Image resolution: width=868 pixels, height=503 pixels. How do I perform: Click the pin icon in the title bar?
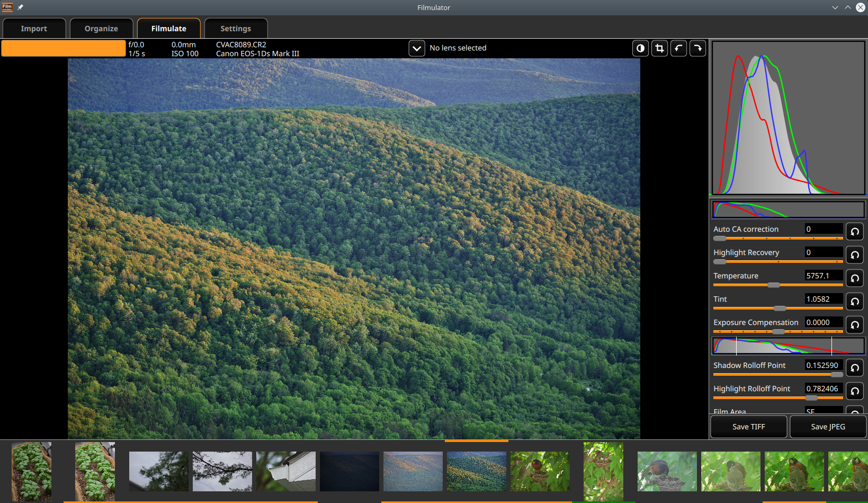pyautogui.click(x=20, y=7)
